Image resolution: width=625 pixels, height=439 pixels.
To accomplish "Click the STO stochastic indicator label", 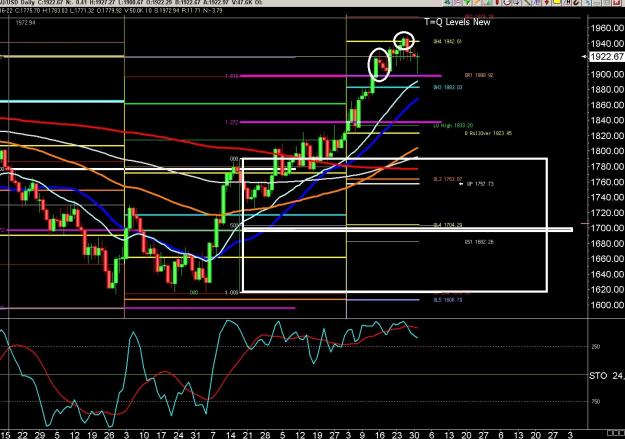I will click(x=607, y=376).
